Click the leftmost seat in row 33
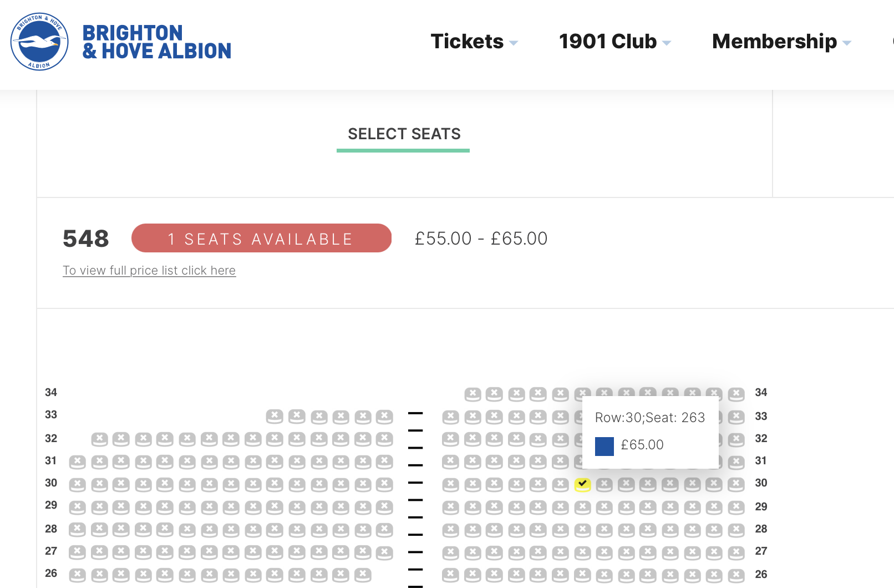Image resolution: width=894 pixels, height=588 pixels. (x=275, y=416)
